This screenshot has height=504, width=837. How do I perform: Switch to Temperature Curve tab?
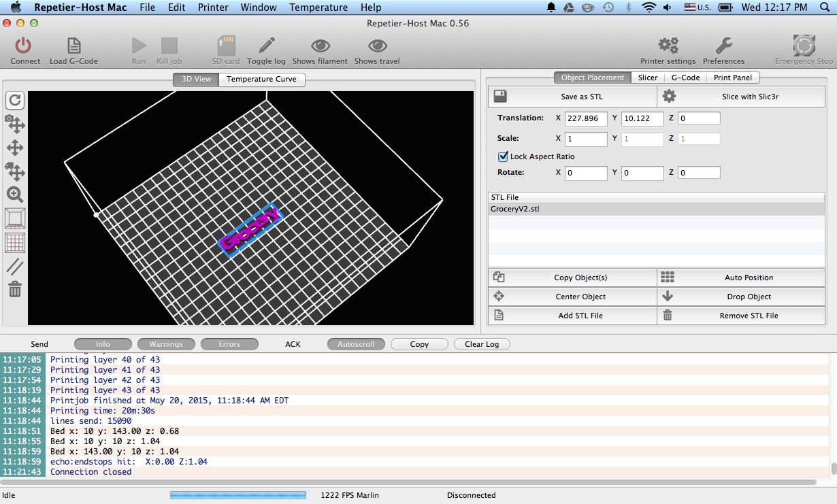tap(261, 79)
